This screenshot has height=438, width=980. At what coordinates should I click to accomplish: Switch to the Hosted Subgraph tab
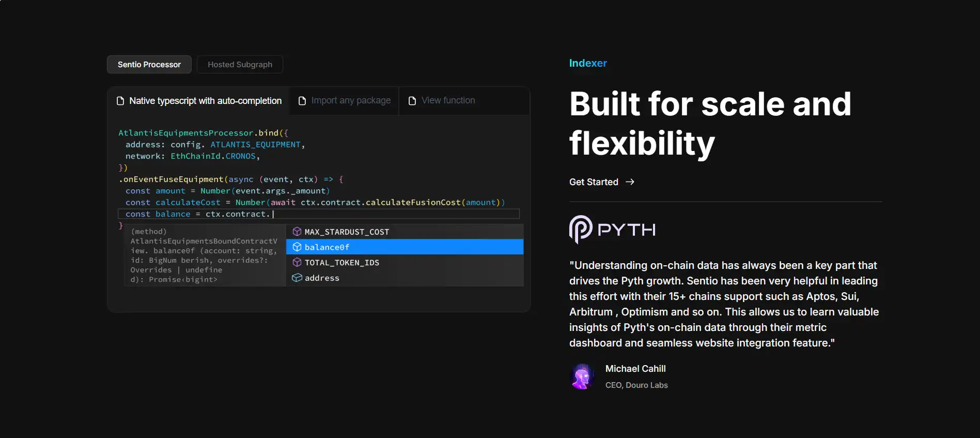(240, 65)
